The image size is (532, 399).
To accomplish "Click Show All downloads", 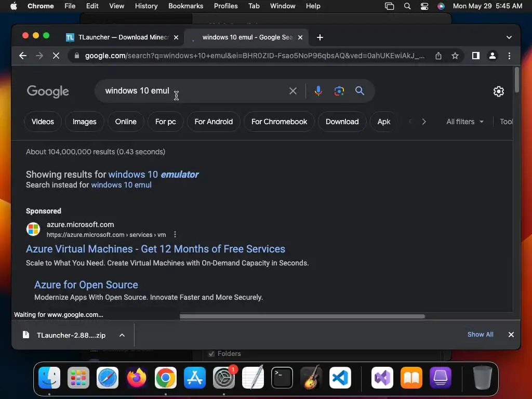I will click(x=480, y=335).
